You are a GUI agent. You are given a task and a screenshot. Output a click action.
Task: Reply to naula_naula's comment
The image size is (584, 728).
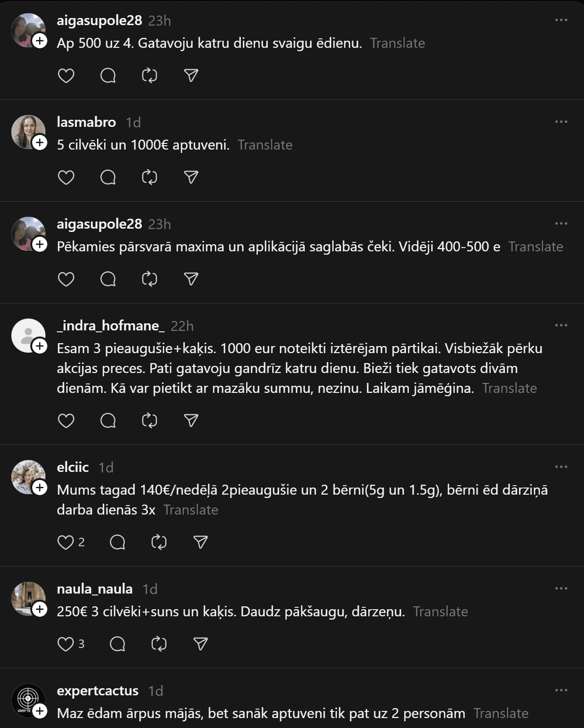click(117, 644)
